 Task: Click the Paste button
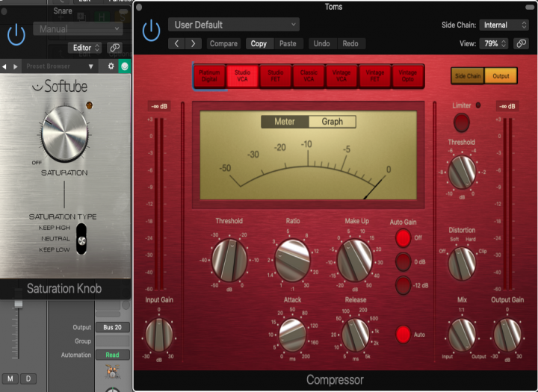click(x=288, y=43)
